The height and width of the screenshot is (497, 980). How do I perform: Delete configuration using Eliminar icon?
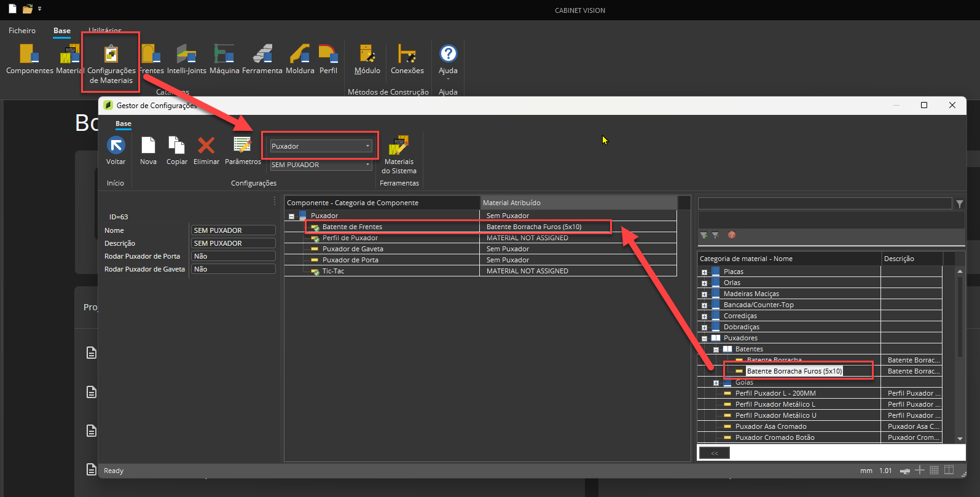(206, 146)
